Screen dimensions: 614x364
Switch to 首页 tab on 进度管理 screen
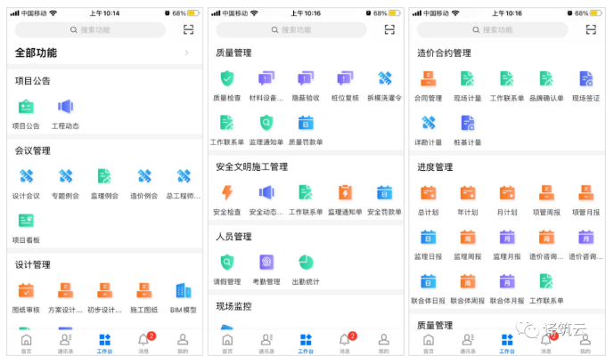click(429, 344)
